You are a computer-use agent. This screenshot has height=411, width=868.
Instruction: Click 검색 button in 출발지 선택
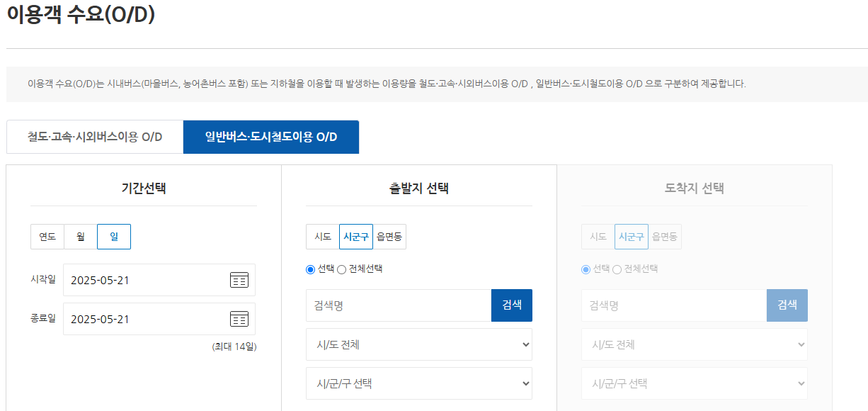click(512, 305)
